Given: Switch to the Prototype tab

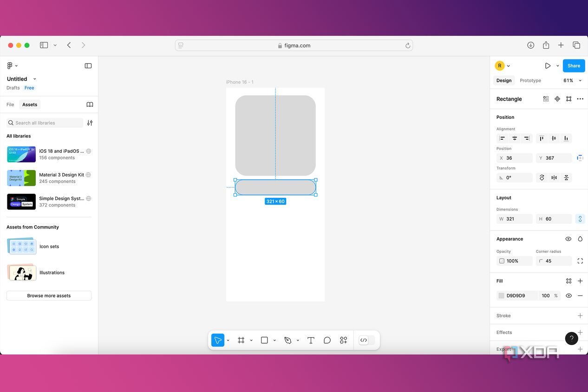Looking at the screenshot, I should [530, 80].
